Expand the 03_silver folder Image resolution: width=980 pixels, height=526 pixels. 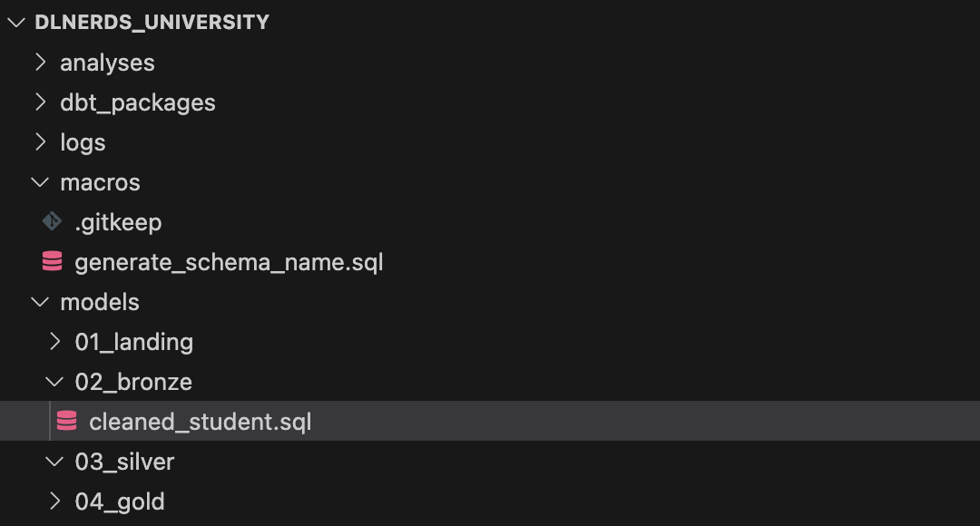pos(54,461)
